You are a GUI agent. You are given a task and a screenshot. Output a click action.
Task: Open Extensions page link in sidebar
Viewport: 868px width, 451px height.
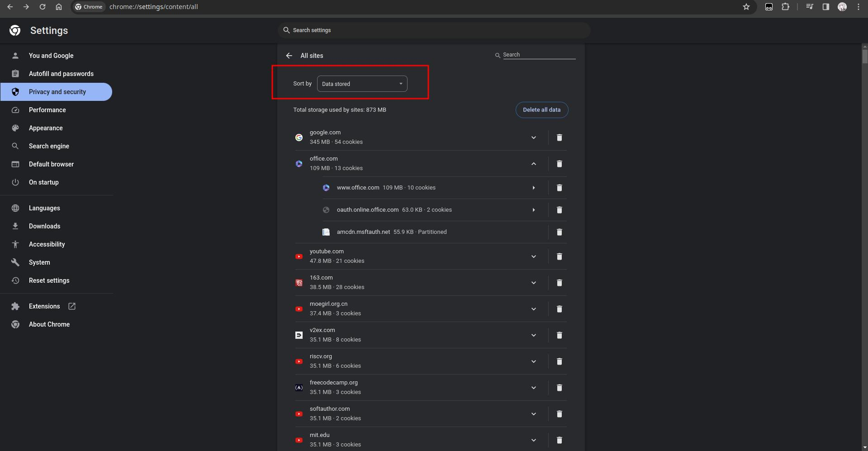click(x=56, y=306)
